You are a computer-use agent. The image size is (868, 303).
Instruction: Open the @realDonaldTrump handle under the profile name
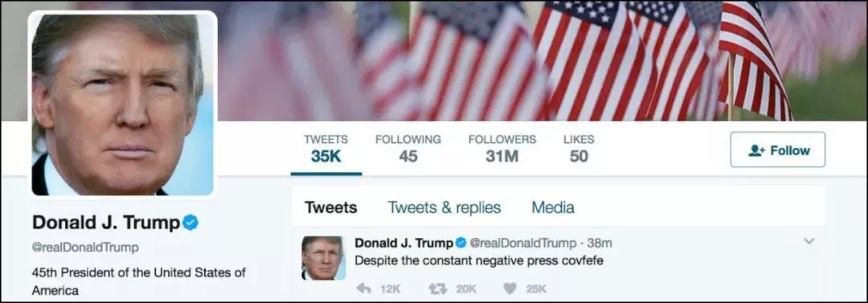84,247
